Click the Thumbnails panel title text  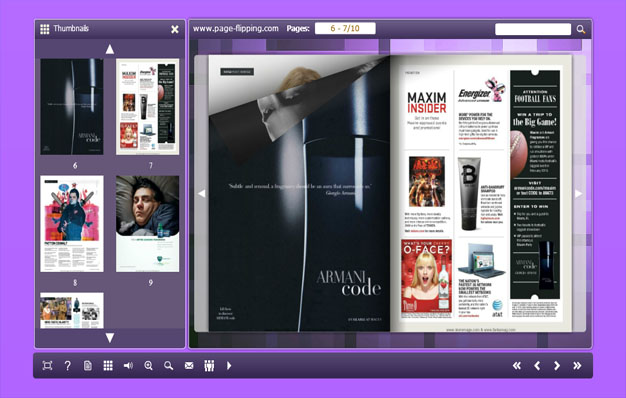pyautogui.click(x=71, y=28)
